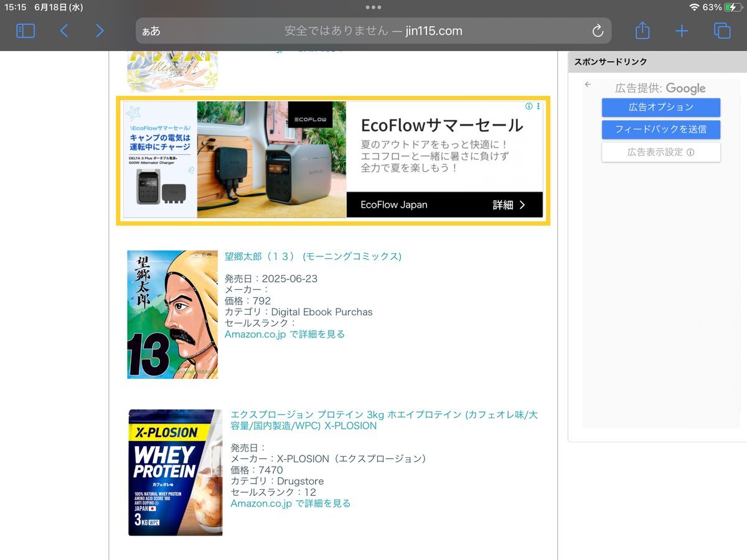
Task: Select the text カテゴリ：Drugstore
Action: 277,481
